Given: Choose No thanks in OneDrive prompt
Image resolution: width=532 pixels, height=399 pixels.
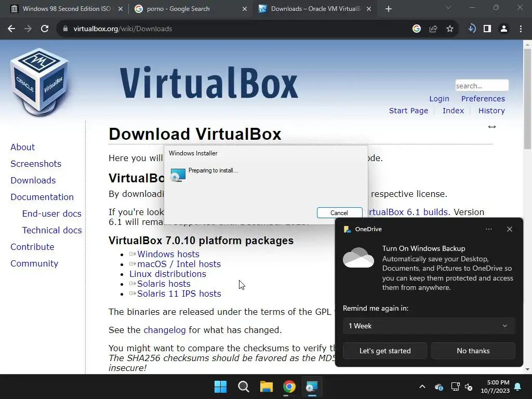Looking at the screenshot, I should click(x=473, y=351).
